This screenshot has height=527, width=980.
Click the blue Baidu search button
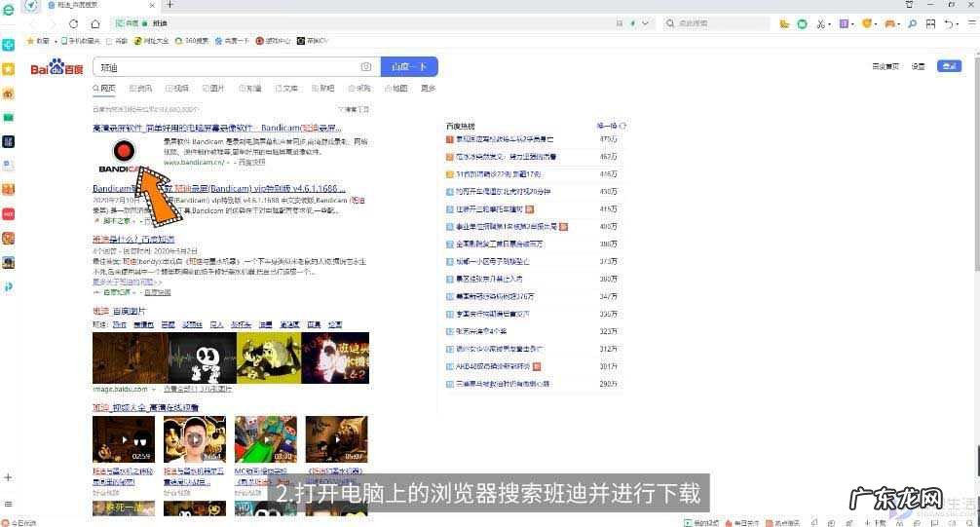(x=409, y=67)
